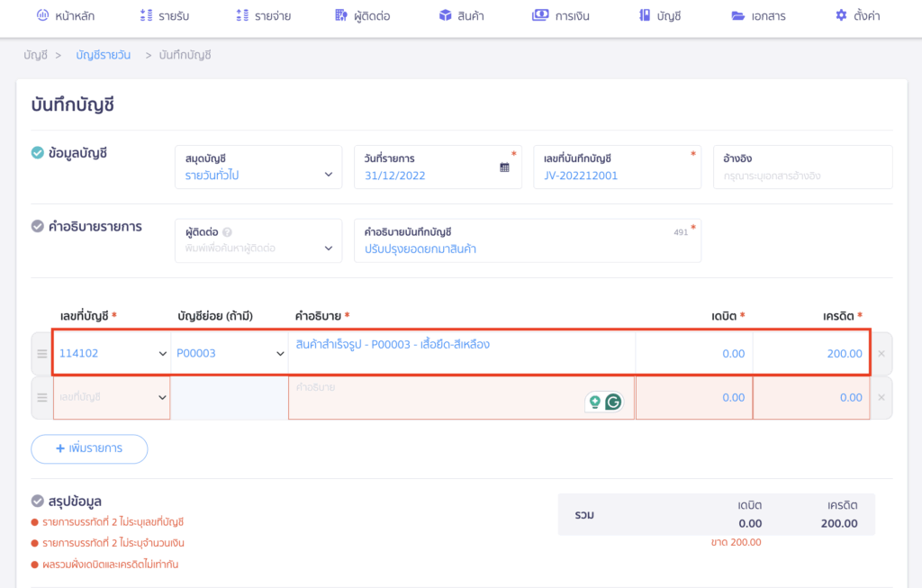Follow the บัญชีรายวัน breadcrumb link
The width and height of the screenshot is (922, 588).
coord(103,55)
